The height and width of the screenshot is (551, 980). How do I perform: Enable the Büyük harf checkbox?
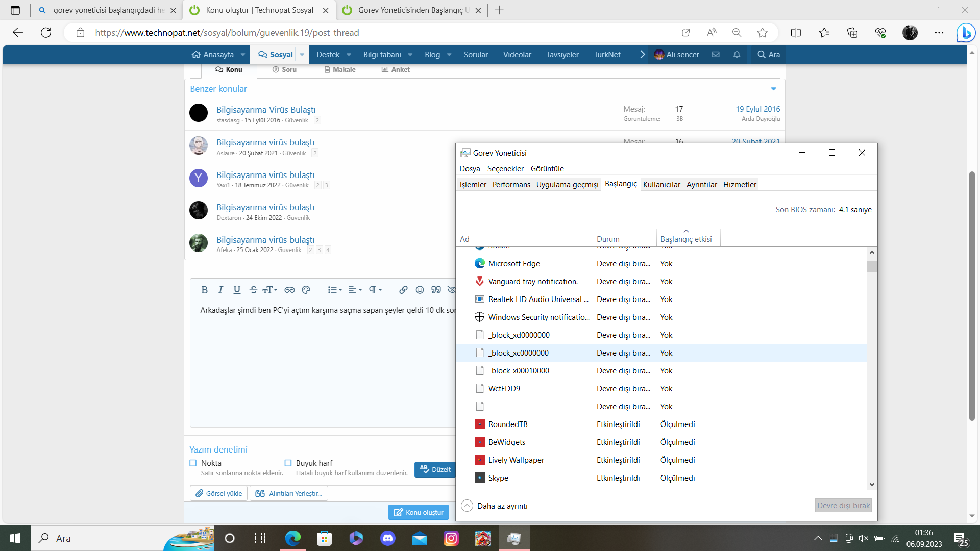tap(288, 463)
